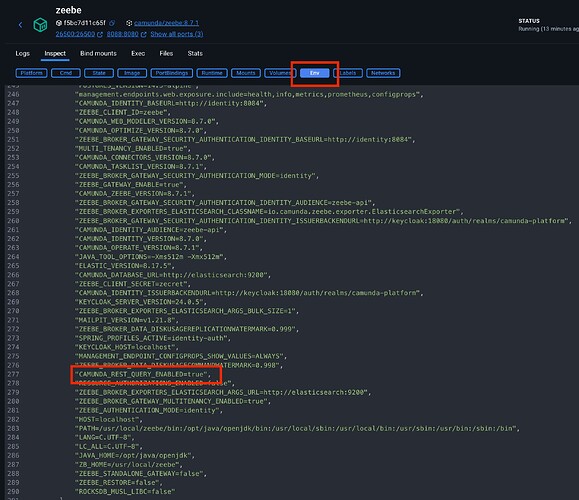
Task: Click the JAVA_HOME=/opt/java/openjdk line
Action: tap(134, 456)
